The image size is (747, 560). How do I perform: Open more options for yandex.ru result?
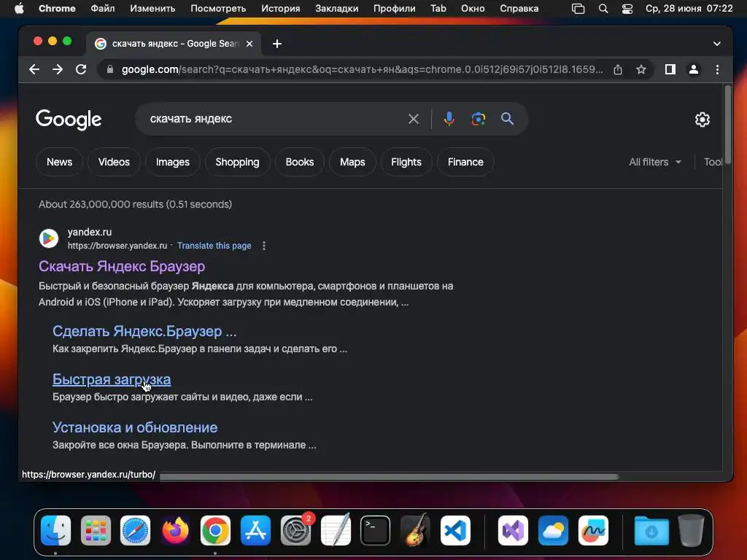click(264, 246)
